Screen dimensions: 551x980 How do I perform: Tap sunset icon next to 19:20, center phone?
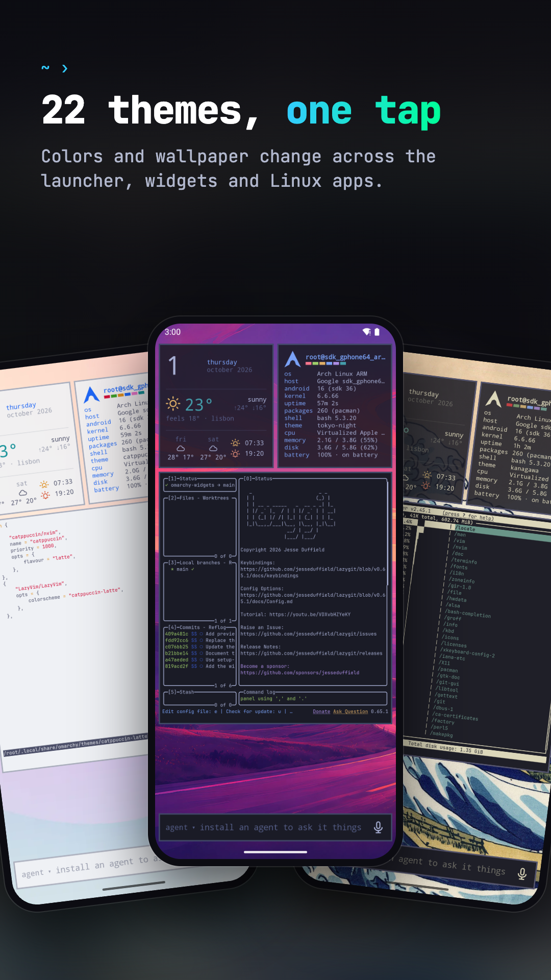pos(235,453)
